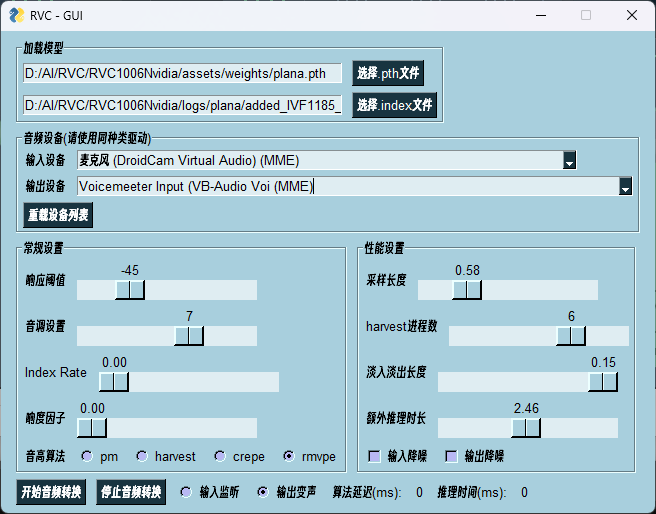Click the 额外推理时长 slider handle
This screenshot has height=514, width=656.
526,428
